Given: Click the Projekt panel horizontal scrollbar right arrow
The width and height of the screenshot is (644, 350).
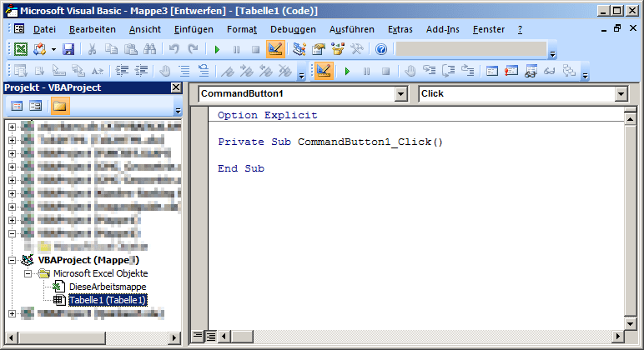Looking at the screenshot, I should 174,338.
